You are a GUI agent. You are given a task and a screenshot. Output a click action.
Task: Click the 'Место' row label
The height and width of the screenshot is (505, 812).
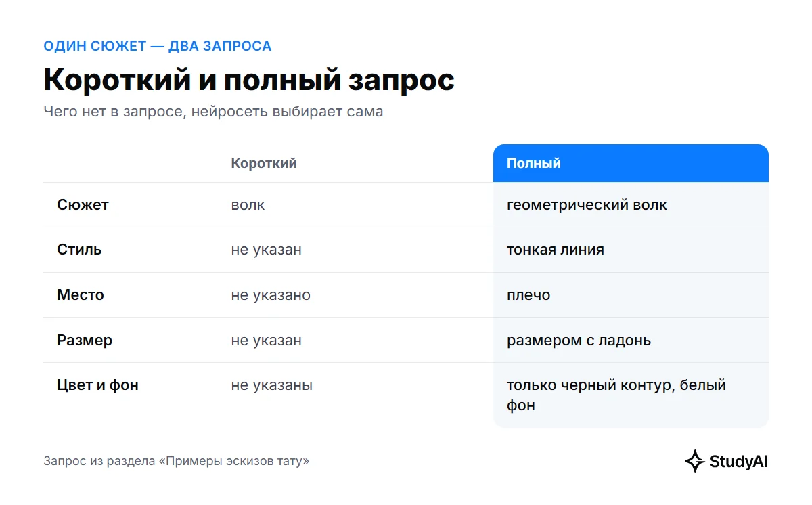[x=81, y=294]
